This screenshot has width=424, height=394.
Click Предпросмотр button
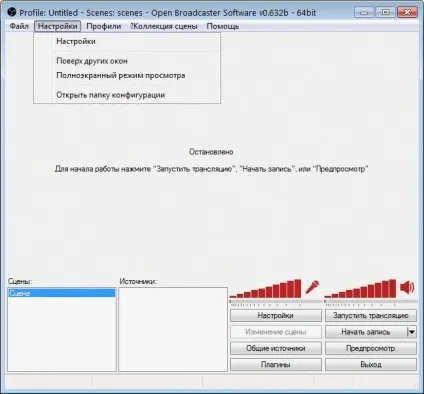pyautogui.click(x=371, y=348)
